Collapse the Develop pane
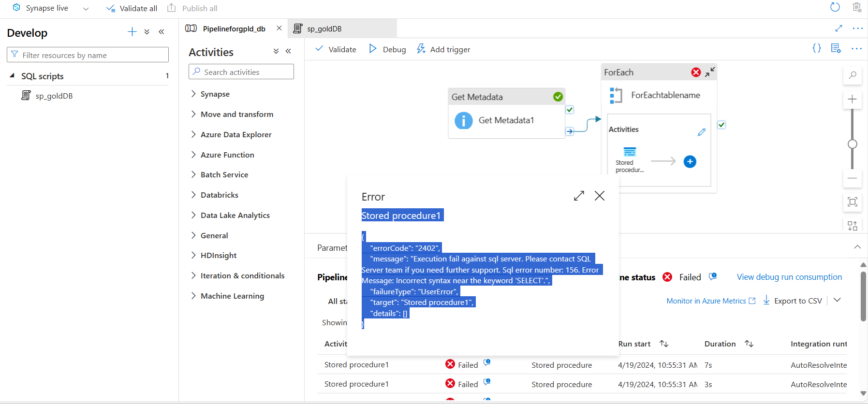Viewport: 868px width, 404px height. (162, 32)
